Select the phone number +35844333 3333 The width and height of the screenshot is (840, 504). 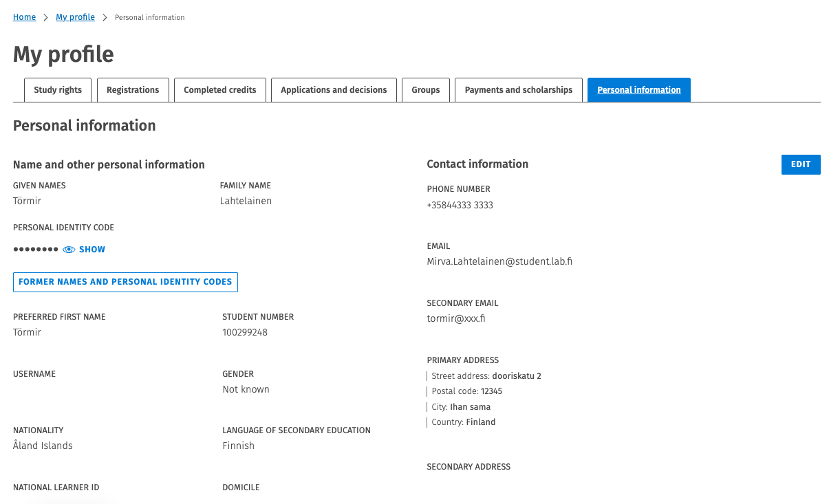pyautogui.click(x=460, y=205)
